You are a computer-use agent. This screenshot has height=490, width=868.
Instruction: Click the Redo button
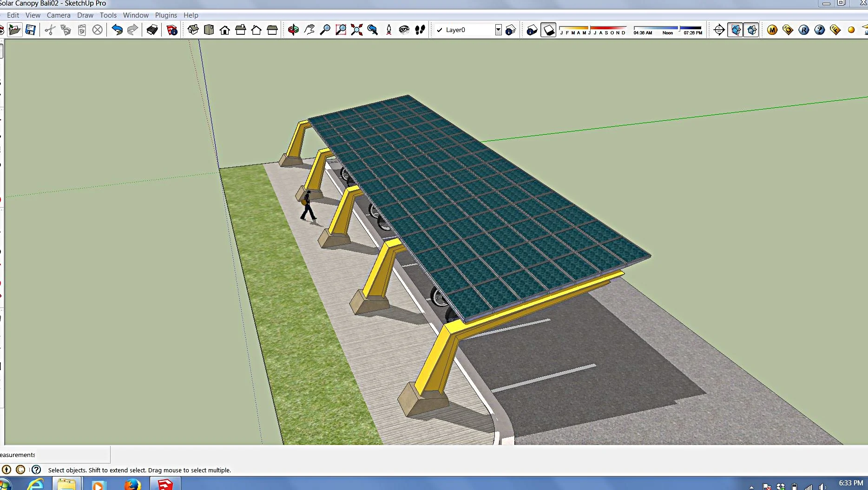pyautogui.click(x=133, y=29)
